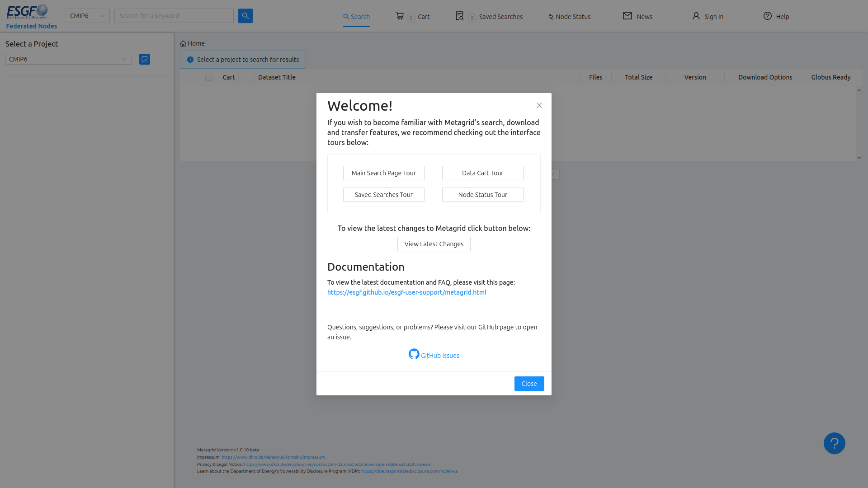The image size is (868, 488).
Task: Start the Node Status Tour
Action: tap(483, 195)
